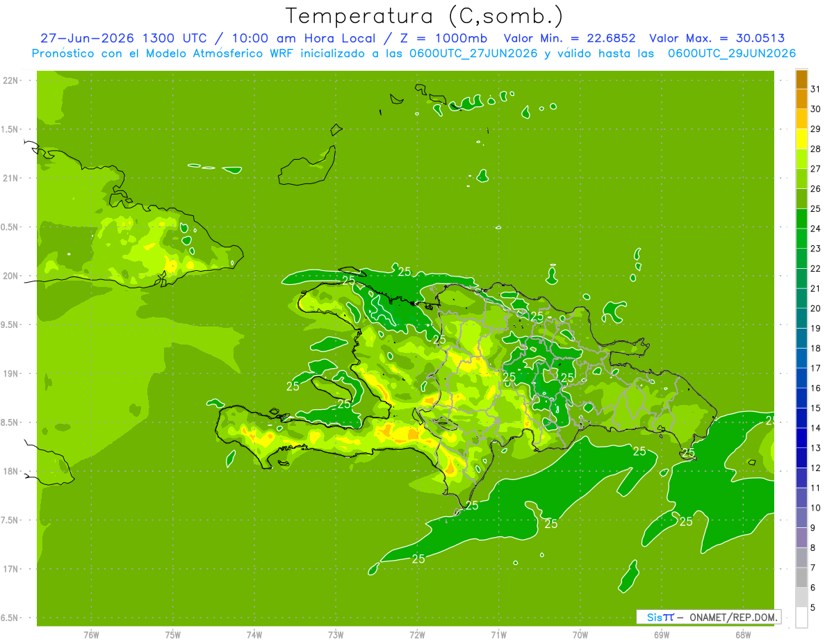This screenshot has width=834, height=644.
Task: Click the legend swatch between 29 and 30
Action: 801,119
